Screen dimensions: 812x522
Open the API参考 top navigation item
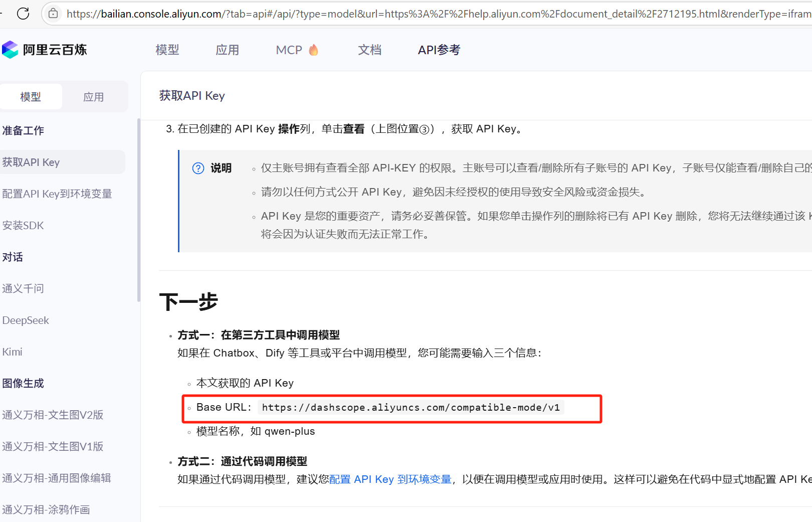pos(439,50)
